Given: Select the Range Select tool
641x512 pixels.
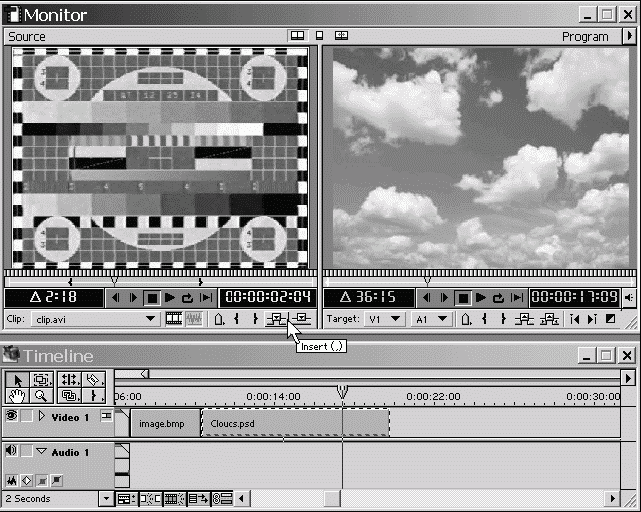Looking at the screenshot, I should (x=41, y=380).
